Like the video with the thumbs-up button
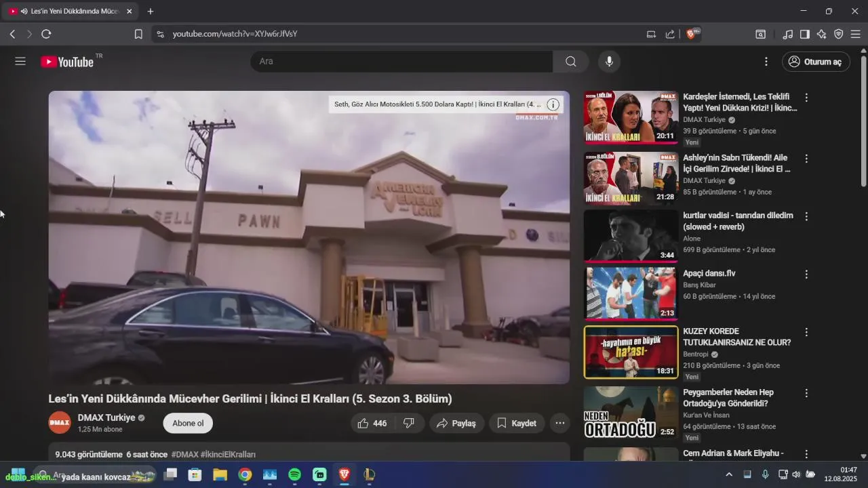Screen dimensions: 868x488 (x=372, y=423)
